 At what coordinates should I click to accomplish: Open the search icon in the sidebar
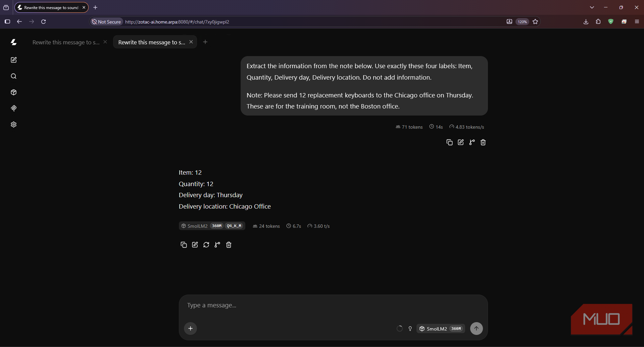point(14,76)
